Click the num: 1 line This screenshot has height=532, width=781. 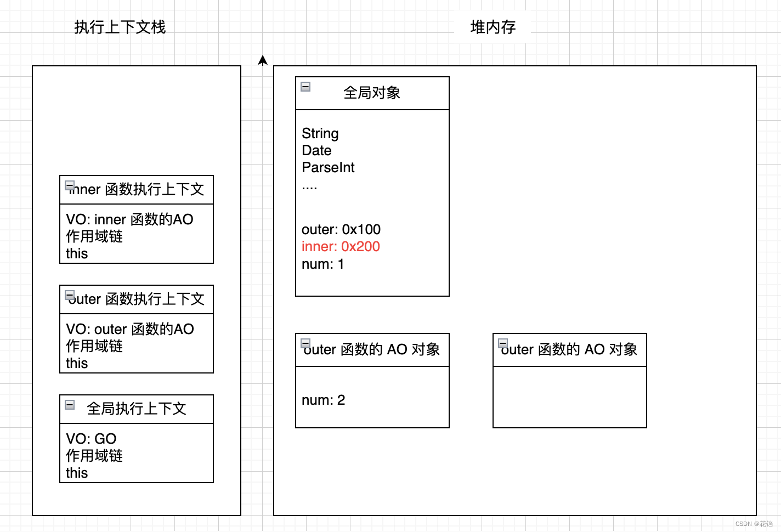pyautogui.click(x=323, y=264)
